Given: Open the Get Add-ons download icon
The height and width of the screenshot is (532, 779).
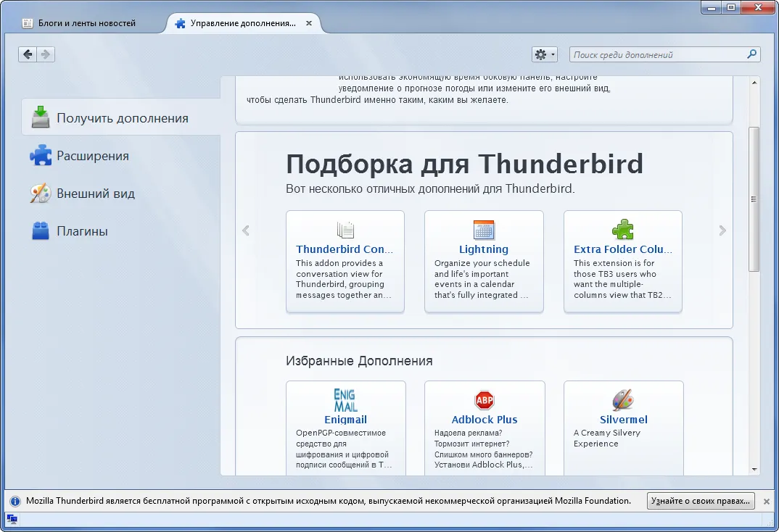Looking at the screenshot, I should click(40, 117).
